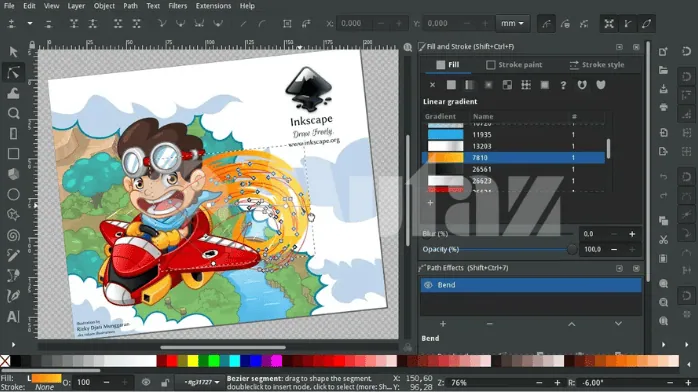Choose linear gradient fill type
698x392 pixels.
point(470,85)
